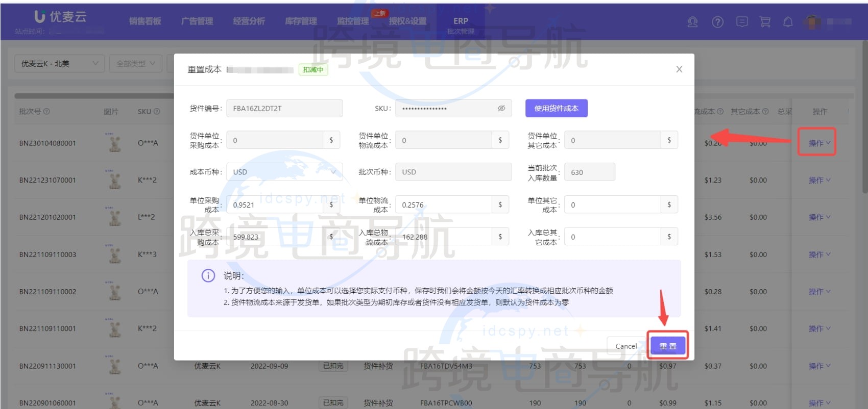
Task: Open the 成本币种 USD dropdown
Action: coord(284,172)
